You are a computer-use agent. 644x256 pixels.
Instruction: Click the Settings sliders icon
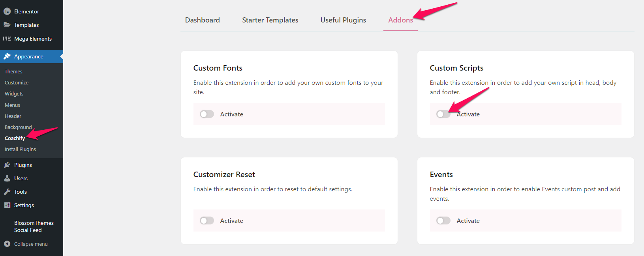click(7, 205)
